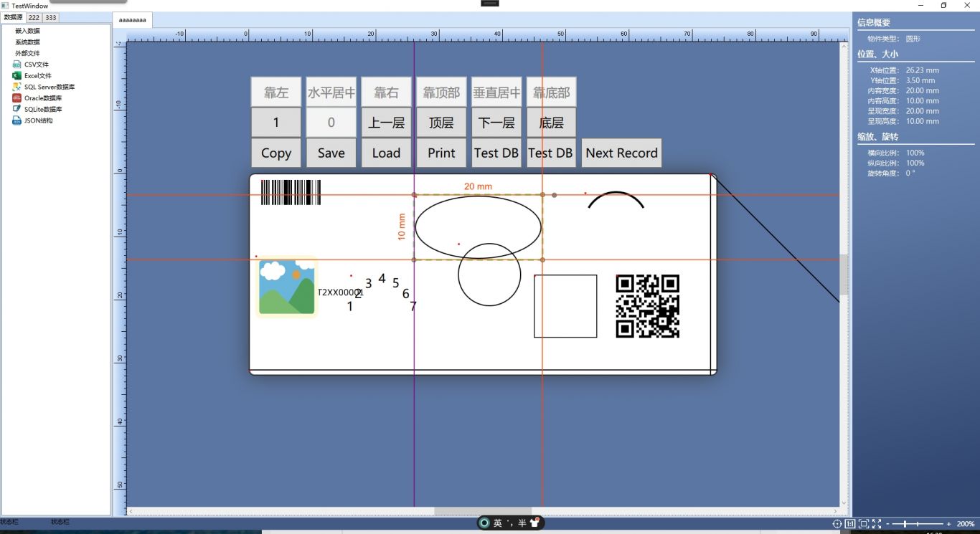Click the button labeled 1
Screen dimensions: 980x534
point(276,123)
